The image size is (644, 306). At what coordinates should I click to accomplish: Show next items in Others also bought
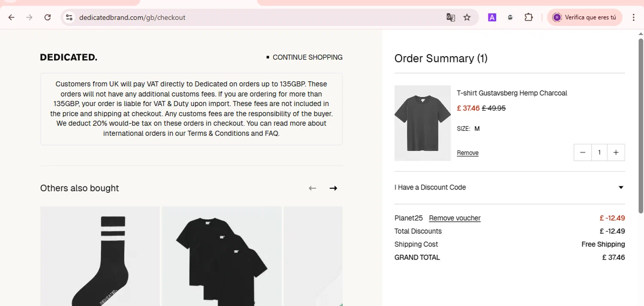(333, 188)
